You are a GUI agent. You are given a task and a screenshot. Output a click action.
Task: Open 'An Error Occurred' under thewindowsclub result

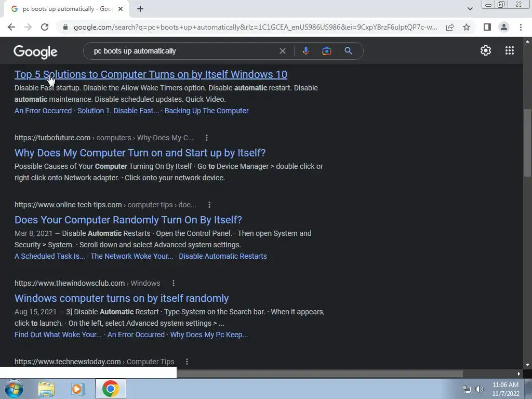click(136, 335)
